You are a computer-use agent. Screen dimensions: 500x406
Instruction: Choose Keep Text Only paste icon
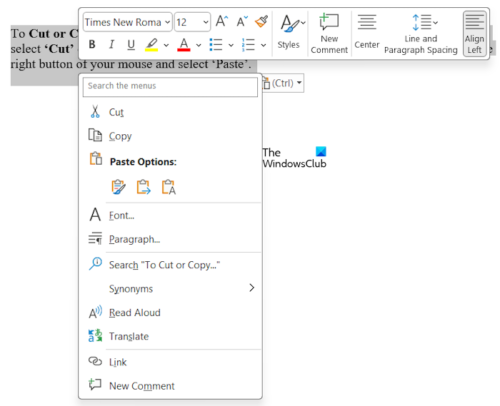click(169, 187)
